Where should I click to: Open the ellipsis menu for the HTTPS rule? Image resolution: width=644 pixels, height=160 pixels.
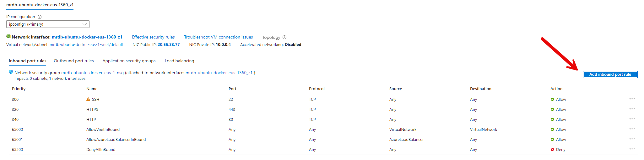pos(632,109)
